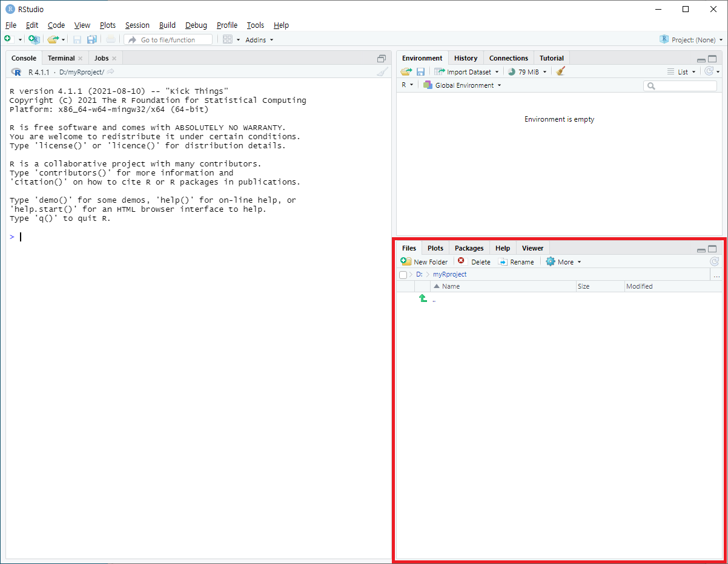Click the Save All documents icon

click(92, 39)
